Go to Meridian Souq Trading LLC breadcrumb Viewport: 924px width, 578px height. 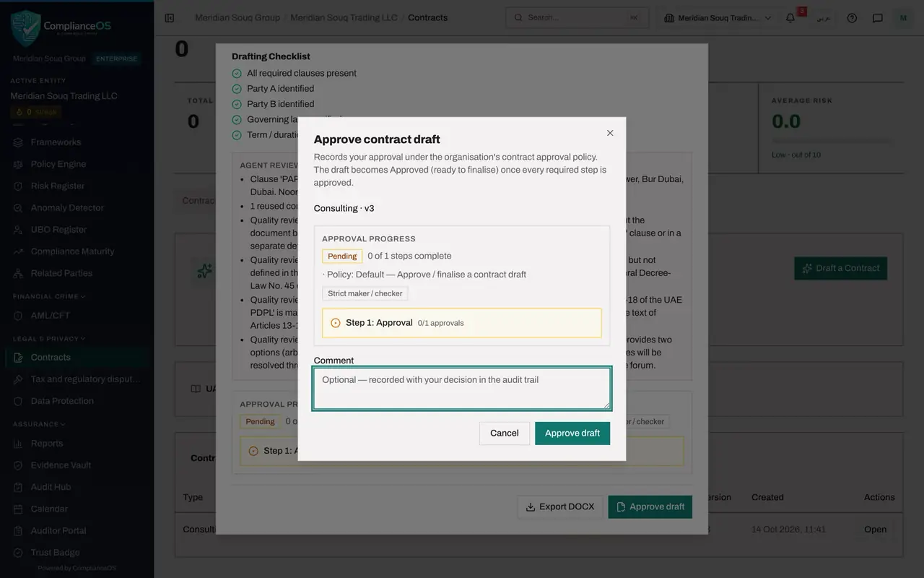coord(344,17)
